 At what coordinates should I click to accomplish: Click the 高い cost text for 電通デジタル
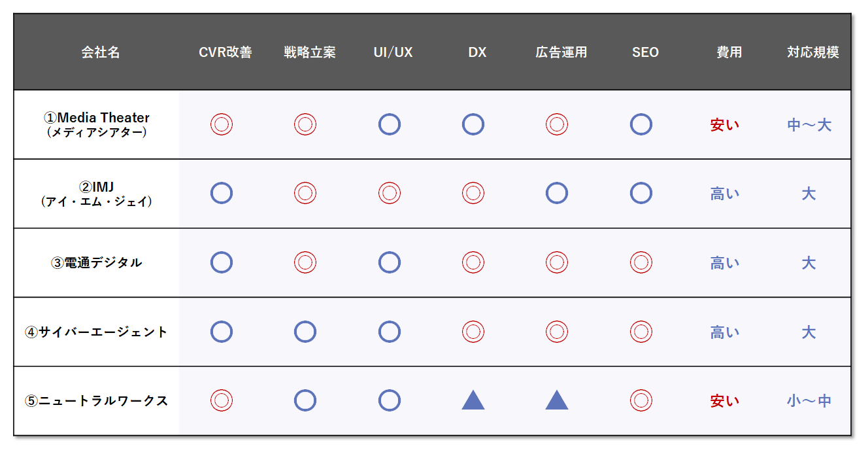pyautogui.click(x=725, y=263)
